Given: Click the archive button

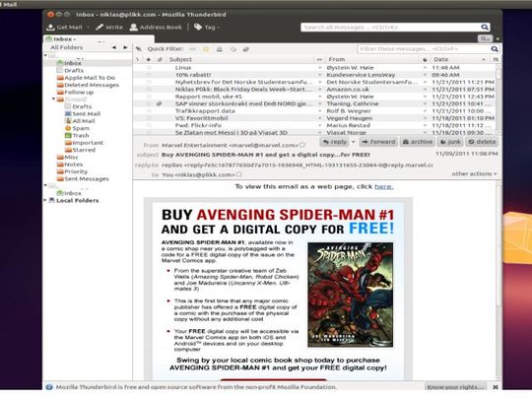Looking at the screenshot, I should (418, 142).
